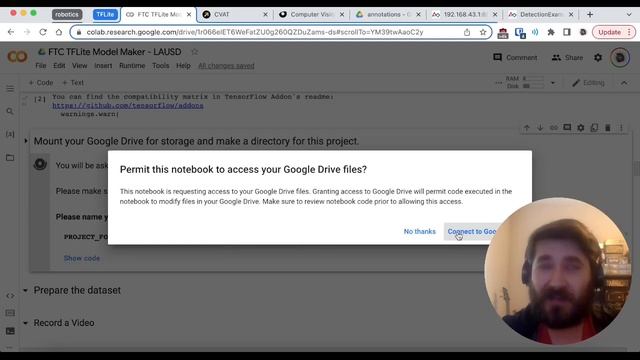The width and height of the screenshot is (640, 360).
Task: Add a comment on the cell icon
Action: pos(567,128)
